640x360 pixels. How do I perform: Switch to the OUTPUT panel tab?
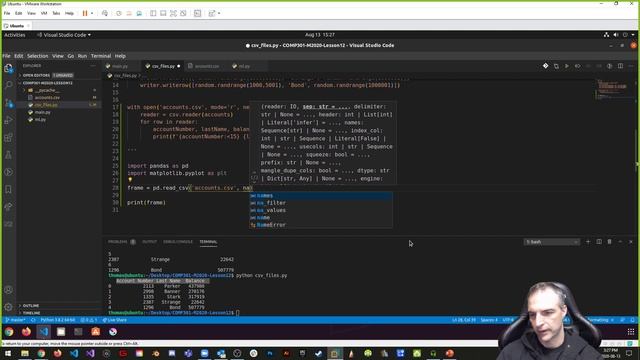click(149, 242)
